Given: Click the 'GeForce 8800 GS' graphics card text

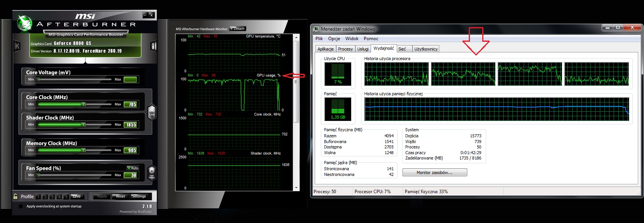Looking at the screenshot, I should click(x=72, y=44).
